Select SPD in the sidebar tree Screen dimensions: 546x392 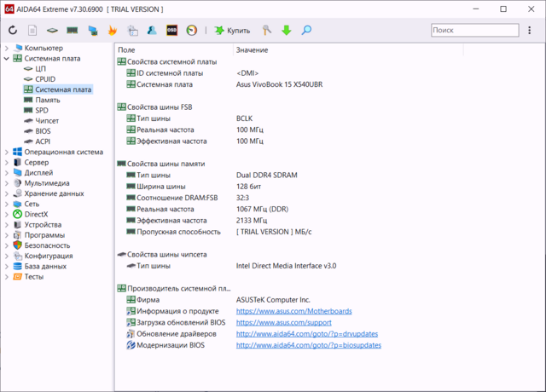coord(44,111)
